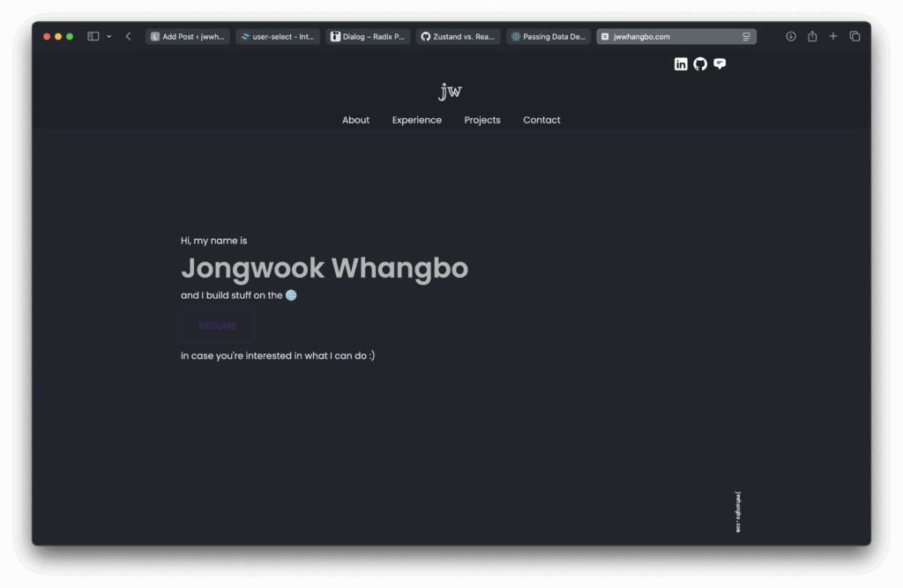Click the green fullscreen window button

point(70,36)
